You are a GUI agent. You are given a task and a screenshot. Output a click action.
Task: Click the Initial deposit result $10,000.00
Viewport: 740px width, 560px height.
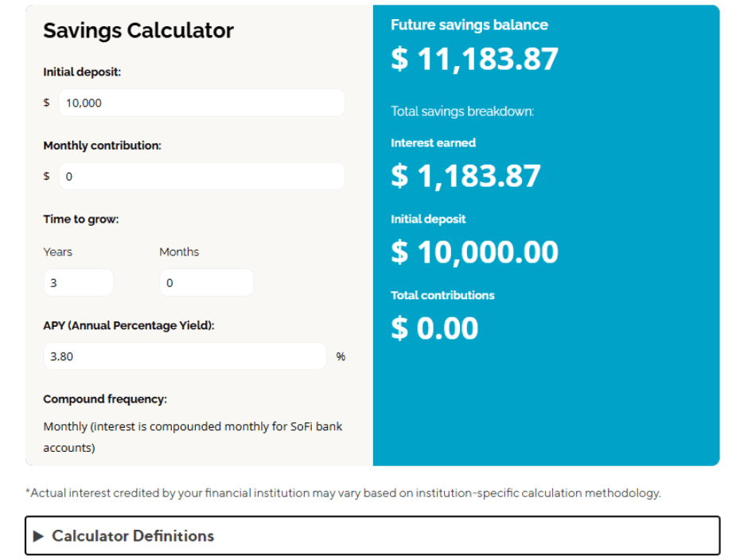click(474, 252)
